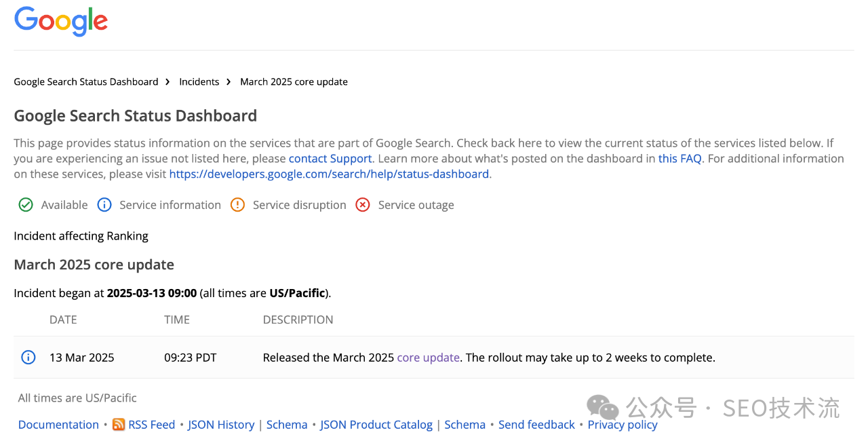Select the Incidents breadcrumb item
Screen dimensions: 868x443
pos(199,81)
